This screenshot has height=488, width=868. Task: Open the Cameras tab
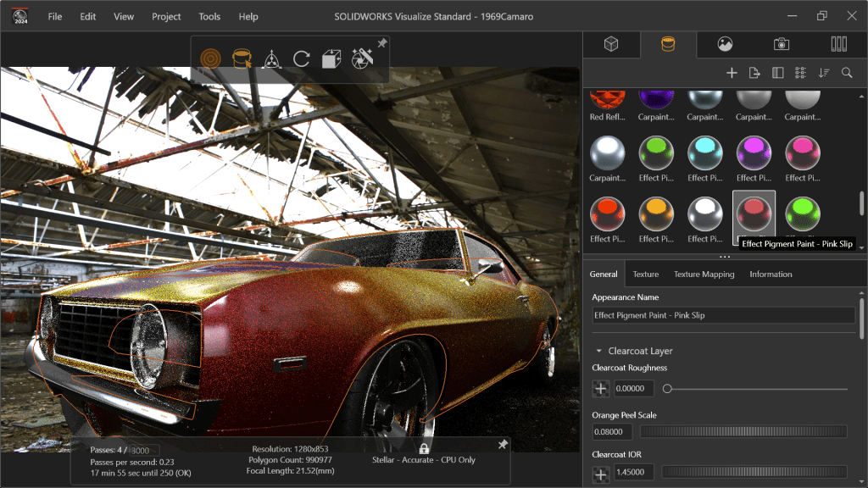coord(782,44)
